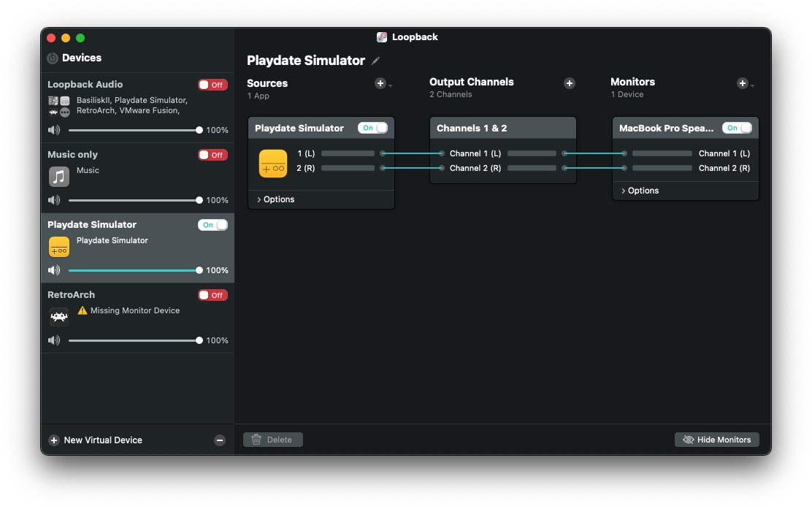Image resolution: width=812 pixels, height=509 pixels.
Task: Select the Playdate Simulator device row
Action: (x=138, y=248)
